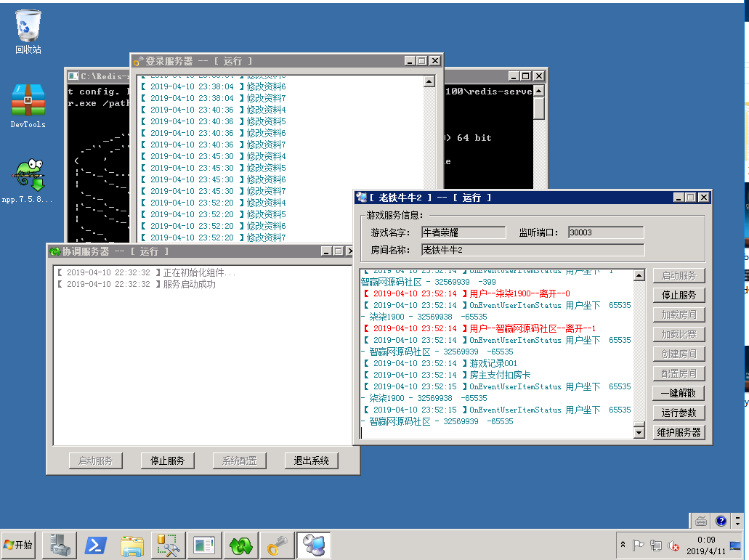Switch to the coordination server taskbar icon
749x560 pixels.
point(240,545)
